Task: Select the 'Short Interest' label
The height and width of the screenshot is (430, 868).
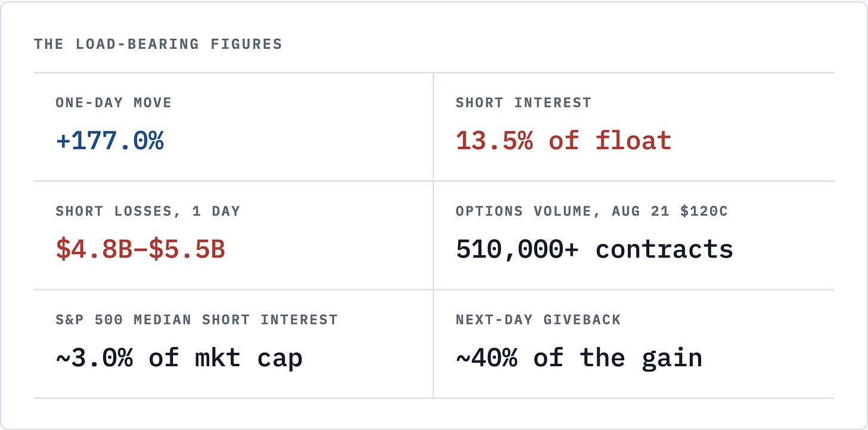Action: click(523, 103)
